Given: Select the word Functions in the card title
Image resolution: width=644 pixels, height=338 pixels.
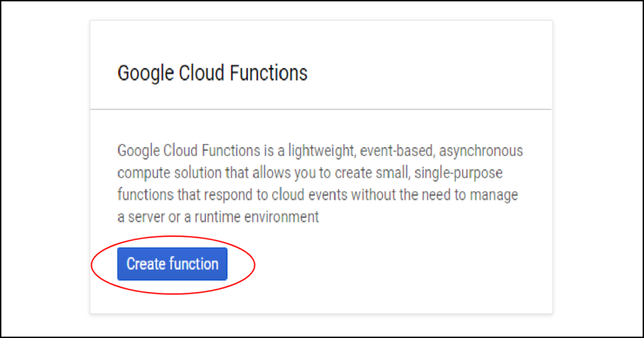Looking at the screenshot, I should coord(269,73).
